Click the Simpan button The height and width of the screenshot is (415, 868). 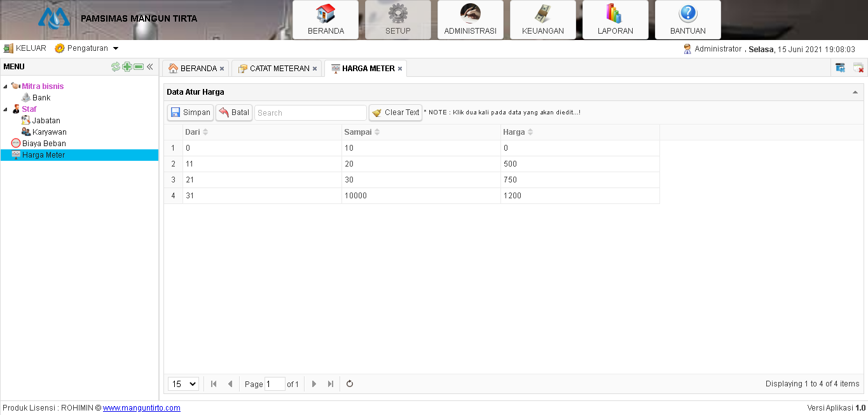[191, 112]
